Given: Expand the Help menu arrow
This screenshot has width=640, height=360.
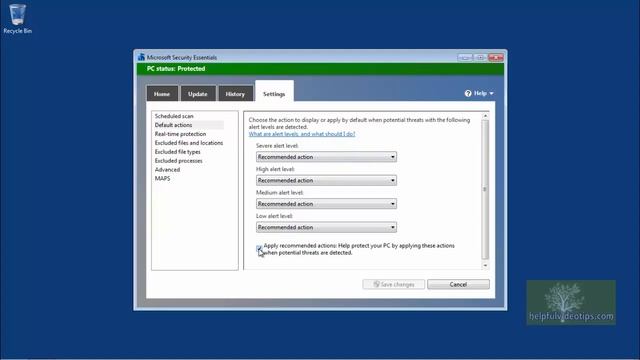Looking at the screenshot, I should tap(491, 93).
